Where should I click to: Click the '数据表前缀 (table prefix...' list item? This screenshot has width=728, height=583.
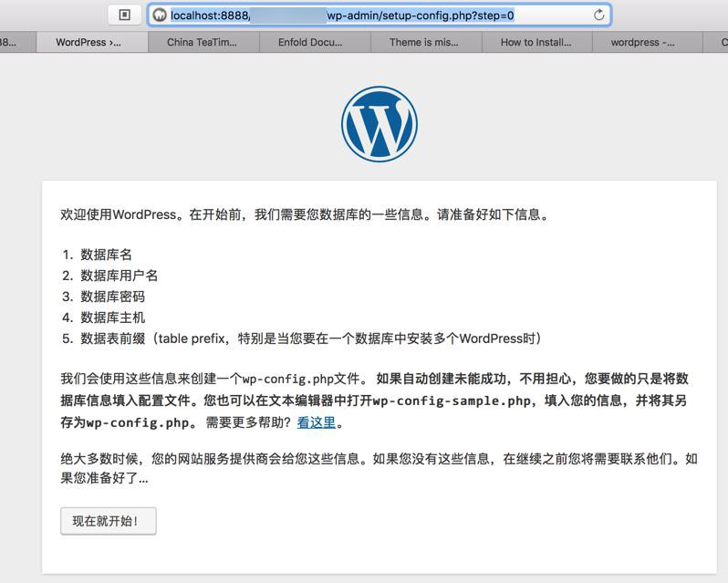tap(311, 338)
